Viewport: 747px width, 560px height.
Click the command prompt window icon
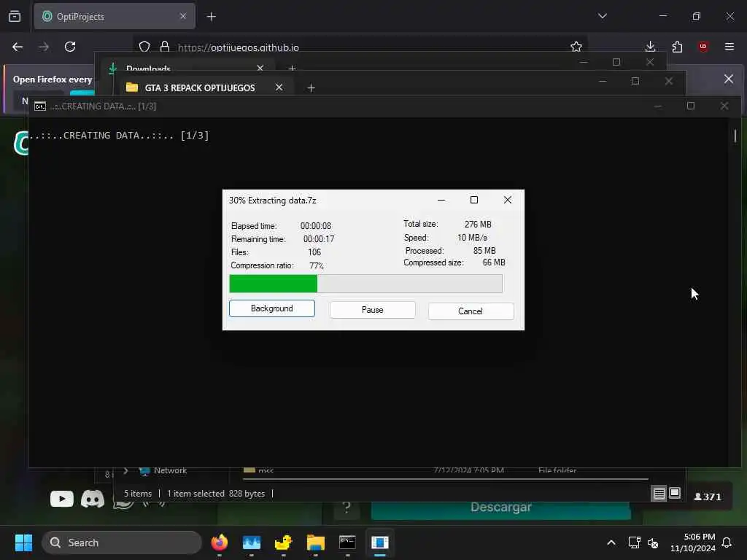point(40,106)
